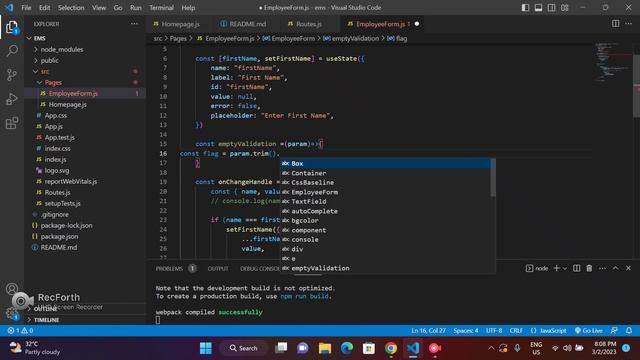Open the Source Control view
Image resolution: width=640 pixels, height=360 pixels.
(x=12, y=75)
